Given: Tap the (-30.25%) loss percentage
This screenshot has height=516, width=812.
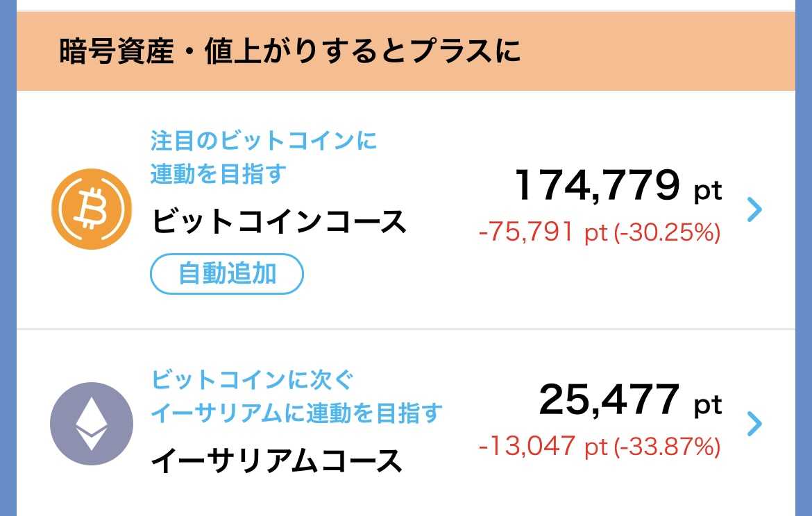Looking at the screenshot, I should click(666, 233).
